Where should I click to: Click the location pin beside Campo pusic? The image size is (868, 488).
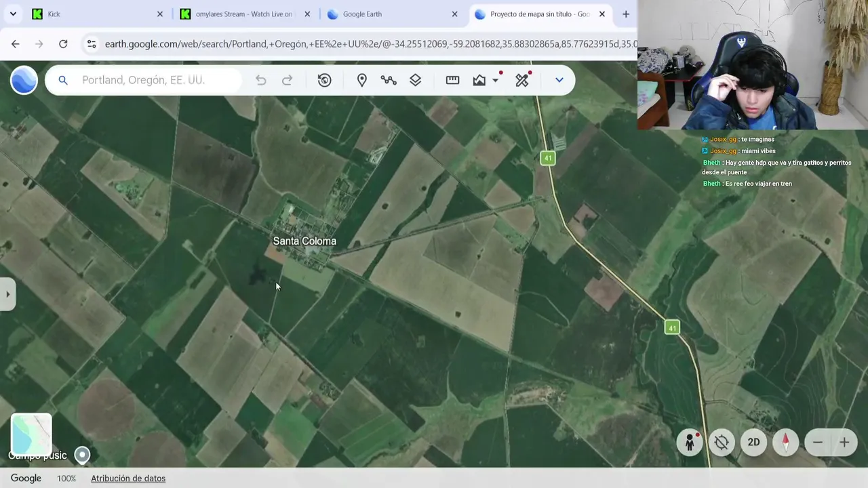point(82,455)
